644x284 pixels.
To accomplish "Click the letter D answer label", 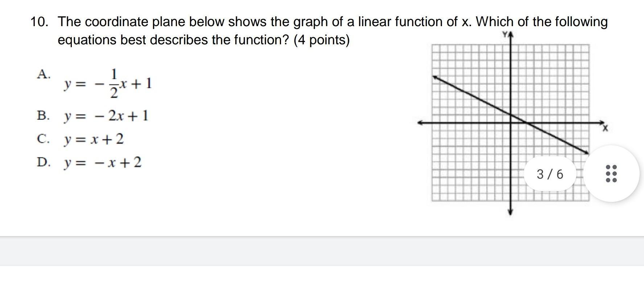I will tap(44, 162).
